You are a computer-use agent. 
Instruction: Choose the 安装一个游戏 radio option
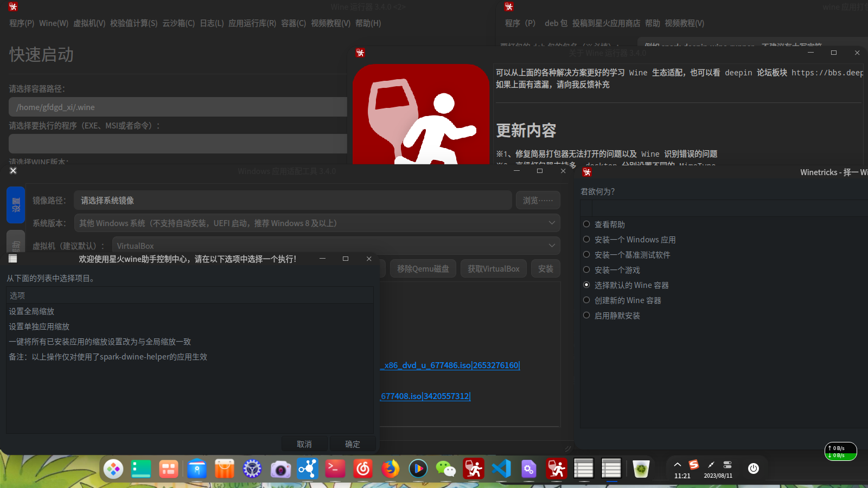[586, 269]
